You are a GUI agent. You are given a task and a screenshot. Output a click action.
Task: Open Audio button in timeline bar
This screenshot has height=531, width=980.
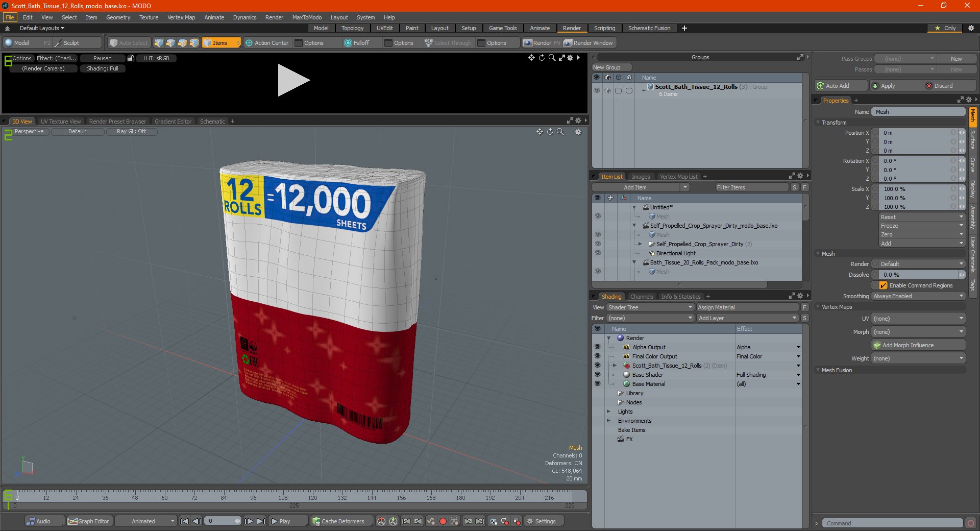(x=44, y=521)
